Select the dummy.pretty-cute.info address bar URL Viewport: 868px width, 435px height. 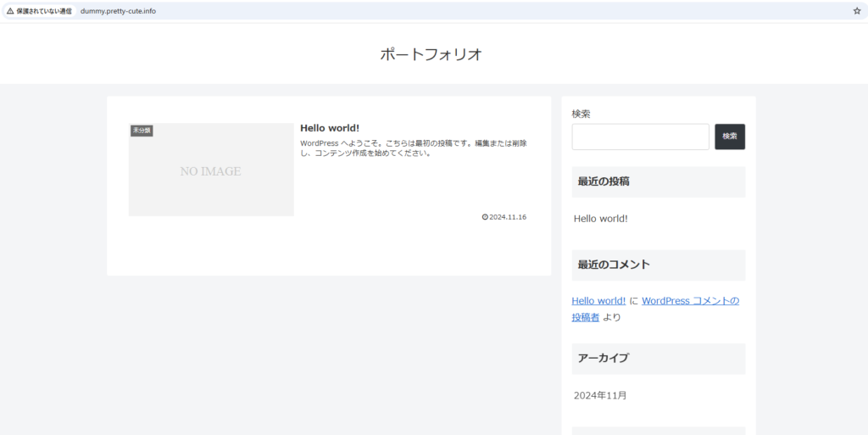click(x=118, y=11)
